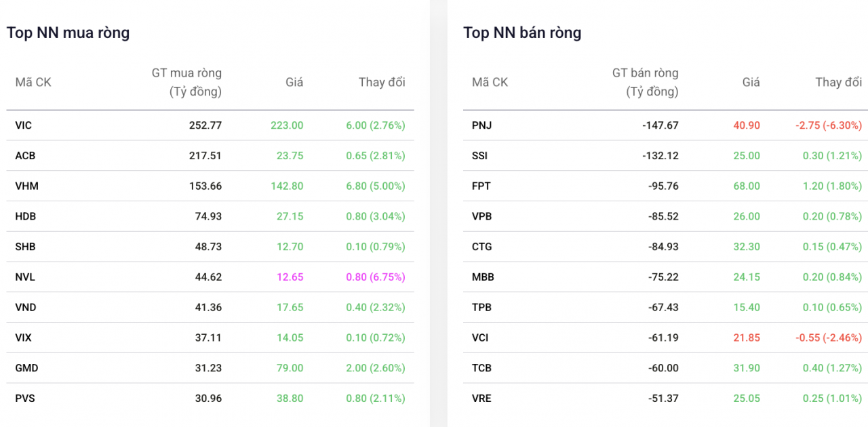
Task: Click SHB ticker
Action: [x=25, y=247]
